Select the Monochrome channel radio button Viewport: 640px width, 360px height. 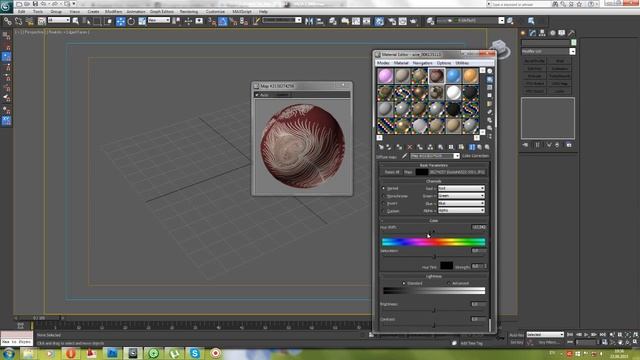click(x=384, y=196)
